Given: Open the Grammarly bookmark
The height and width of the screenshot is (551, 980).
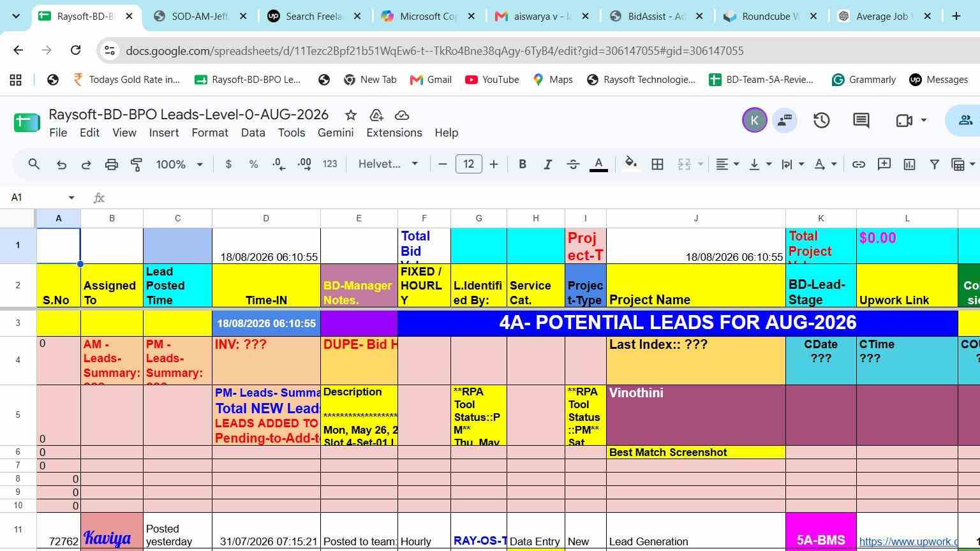Looking at the screenshot, I should (865, 80).
